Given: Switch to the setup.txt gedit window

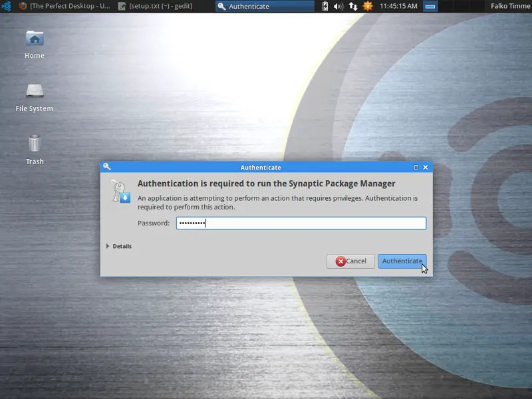Looking at the screenshot, I should coord(156,6).
